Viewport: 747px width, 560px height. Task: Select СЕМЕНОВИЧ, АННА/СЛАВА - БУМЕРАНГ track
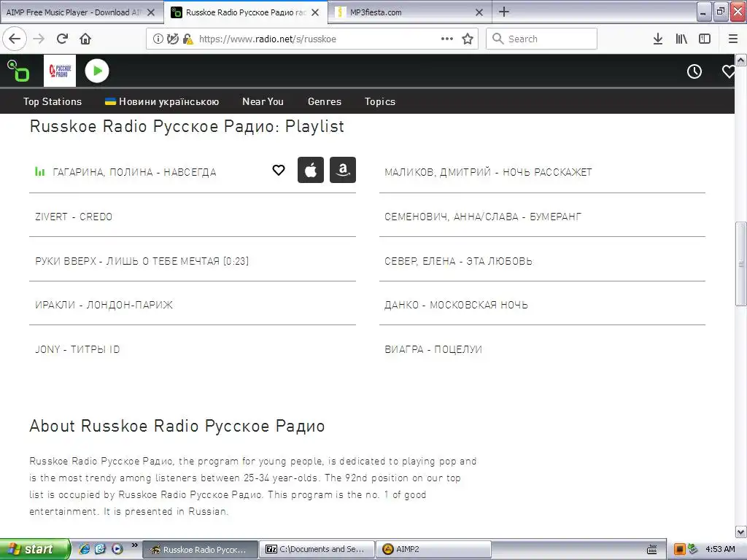pos(483,217)
